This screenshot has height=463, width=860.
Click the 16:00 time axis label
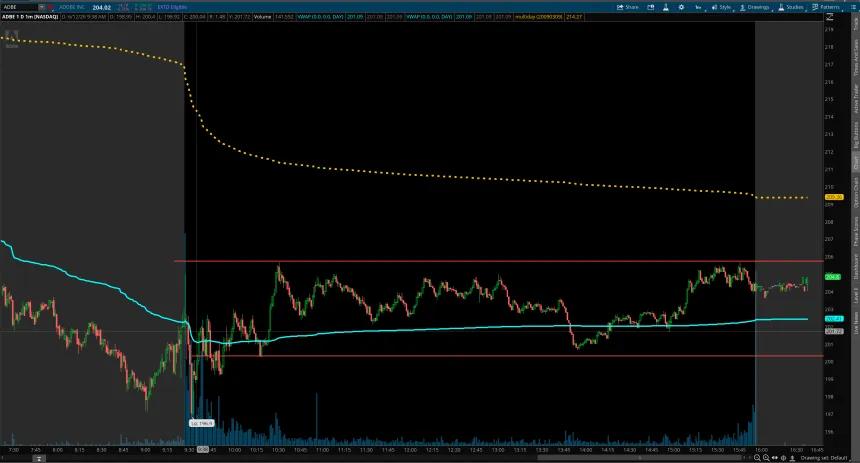pos(761,450)
